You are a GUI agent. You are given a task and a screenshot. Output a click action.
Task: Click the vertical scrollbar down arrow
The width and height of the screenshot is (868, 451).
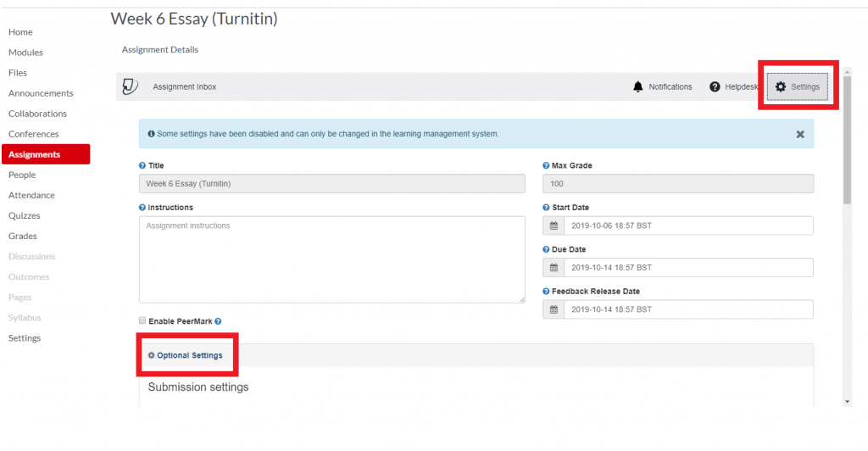point(847,400)
